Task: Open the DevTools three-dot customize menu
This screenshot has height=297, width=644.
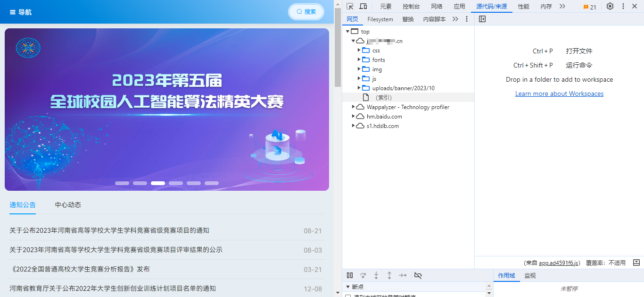Action: [623, 6]
